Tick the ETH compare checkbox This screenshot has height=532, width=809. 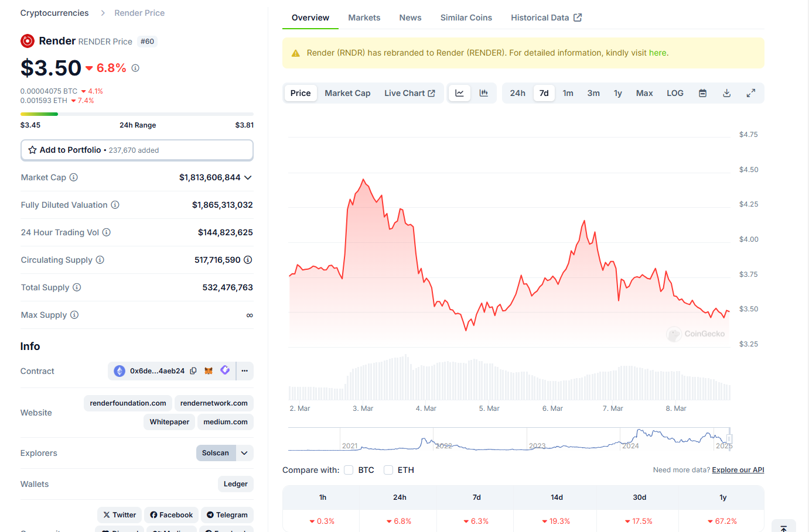[388, 470]
